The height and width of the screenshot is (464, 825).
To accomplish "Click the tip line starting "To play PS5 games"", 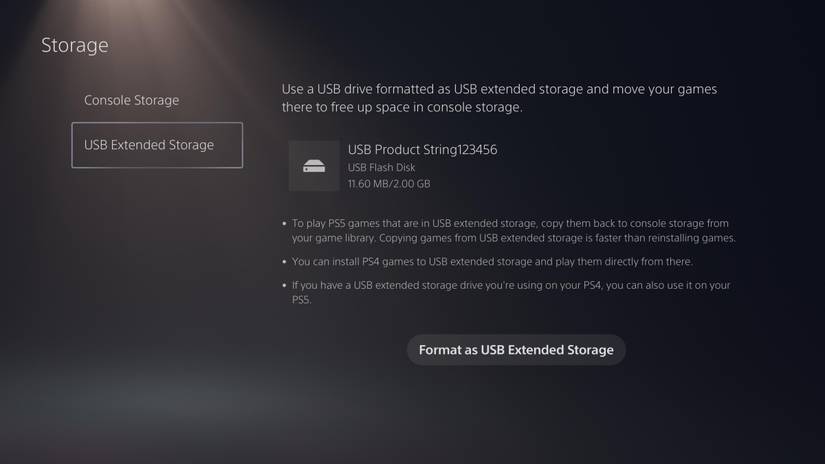I will coord(510,224).
